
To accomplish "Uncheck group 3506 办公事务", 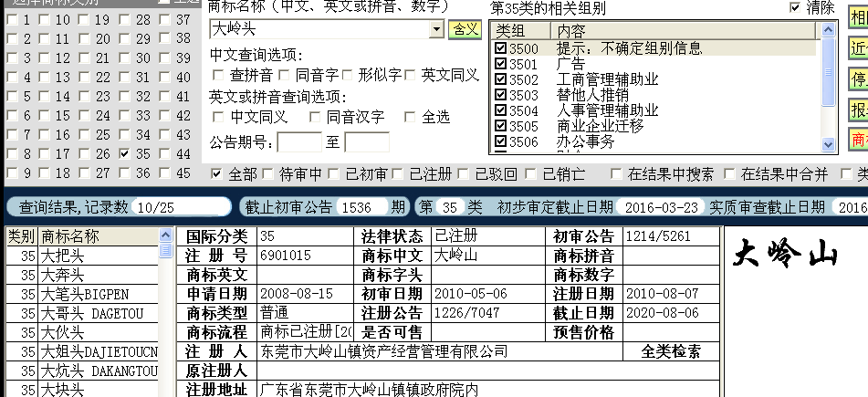I will [501, 141].
